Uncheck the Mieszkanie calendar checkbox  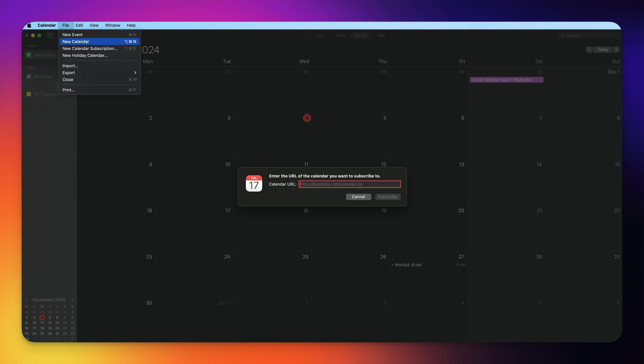tap(29, 55)
